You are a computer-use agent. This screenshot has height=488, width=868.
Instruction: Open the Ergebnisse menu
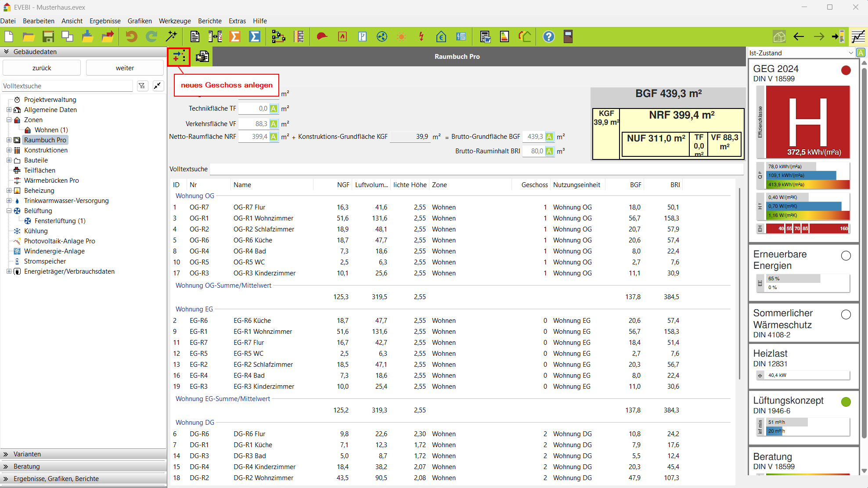pos(105,21)
